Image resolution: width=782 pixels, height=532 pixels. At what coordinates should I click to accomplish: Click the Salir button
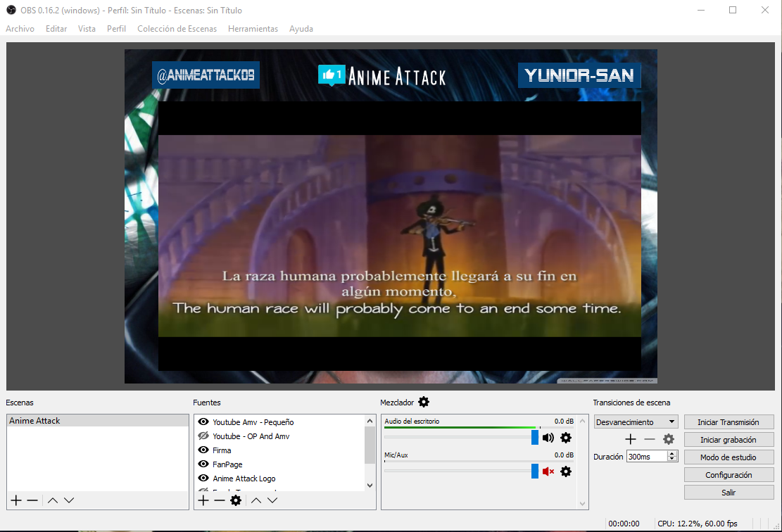729,492
